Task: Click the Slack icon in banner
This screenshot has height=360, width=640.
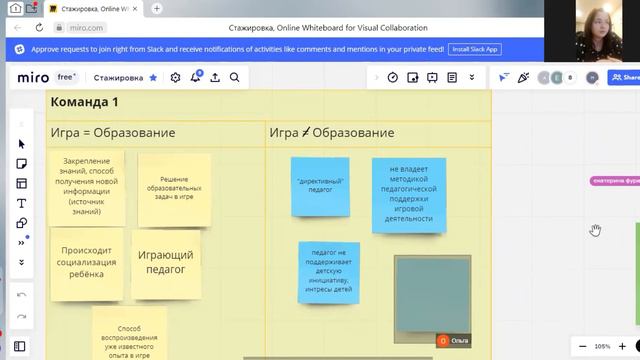Action: click(20, 49)
